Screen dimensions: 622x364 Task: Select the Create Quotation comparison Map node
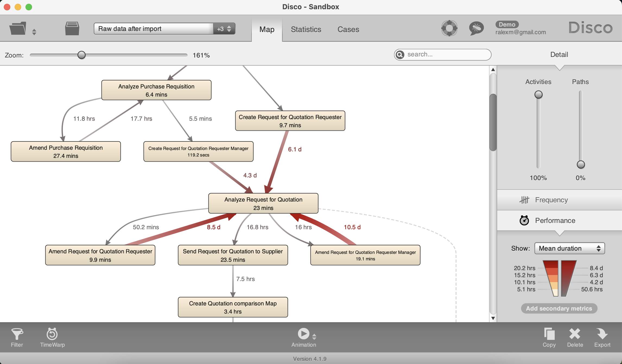pyautogui.click(x=233, y=307)
